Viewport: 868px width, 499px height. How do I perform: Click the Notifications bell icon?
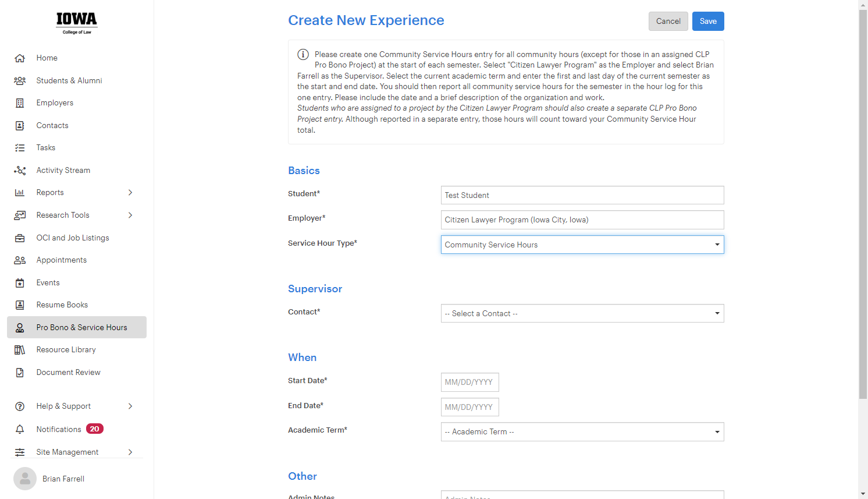(20, 430)
